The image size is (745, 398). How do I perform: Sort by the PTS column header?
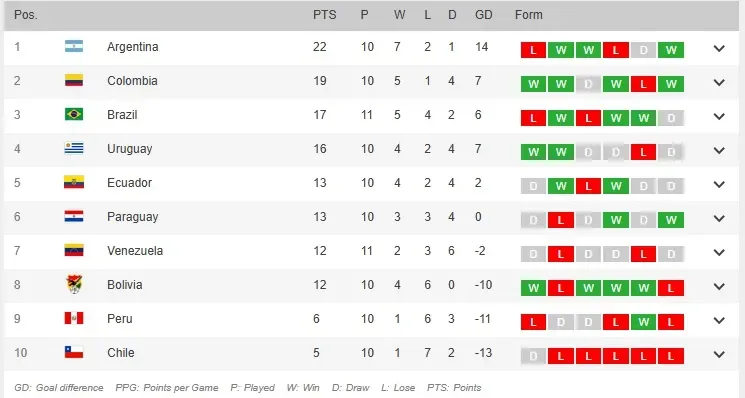325,15
